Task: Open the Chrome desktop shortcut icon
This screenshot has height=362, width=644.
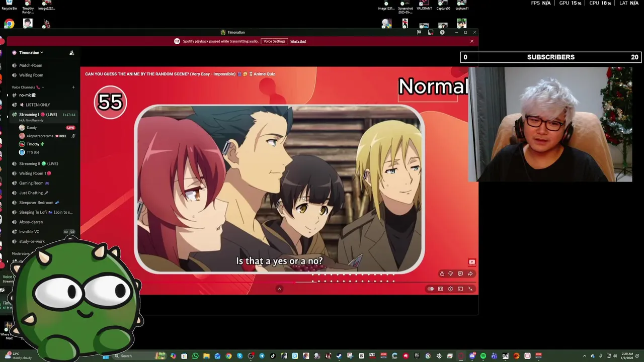Action: pos(9,24)
